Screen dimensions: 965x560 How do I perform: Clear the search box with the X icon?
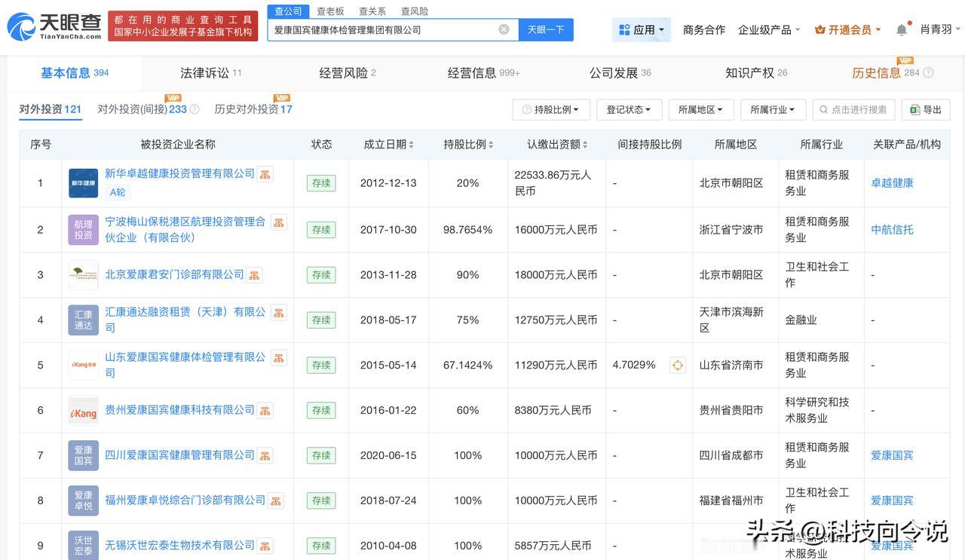click(x=504, y=29)
